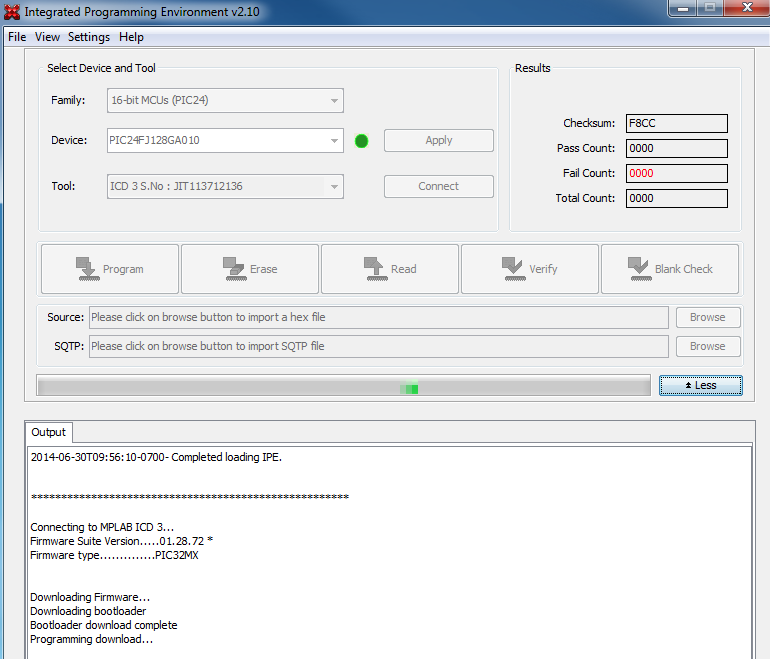Open the File menu
The image size is (770, 659).
pyautogui.click(x=17, y=37)
